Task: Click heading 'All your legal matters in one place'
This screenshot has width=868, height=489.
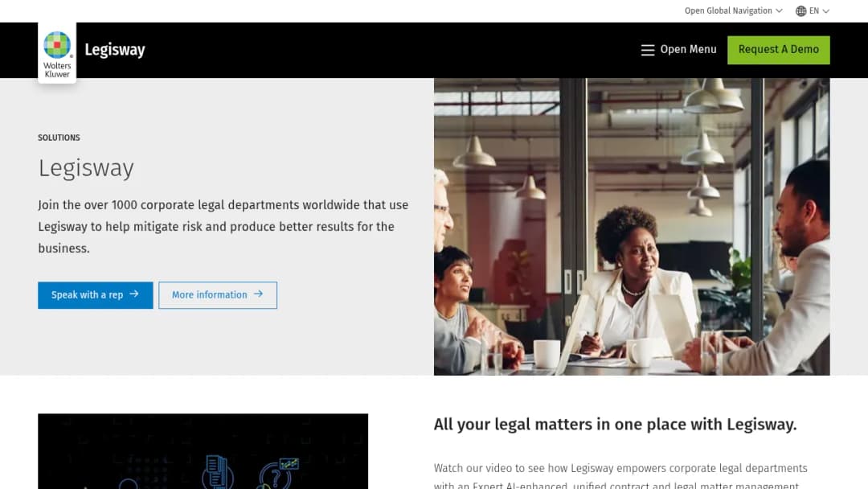Action: point(615,424)
